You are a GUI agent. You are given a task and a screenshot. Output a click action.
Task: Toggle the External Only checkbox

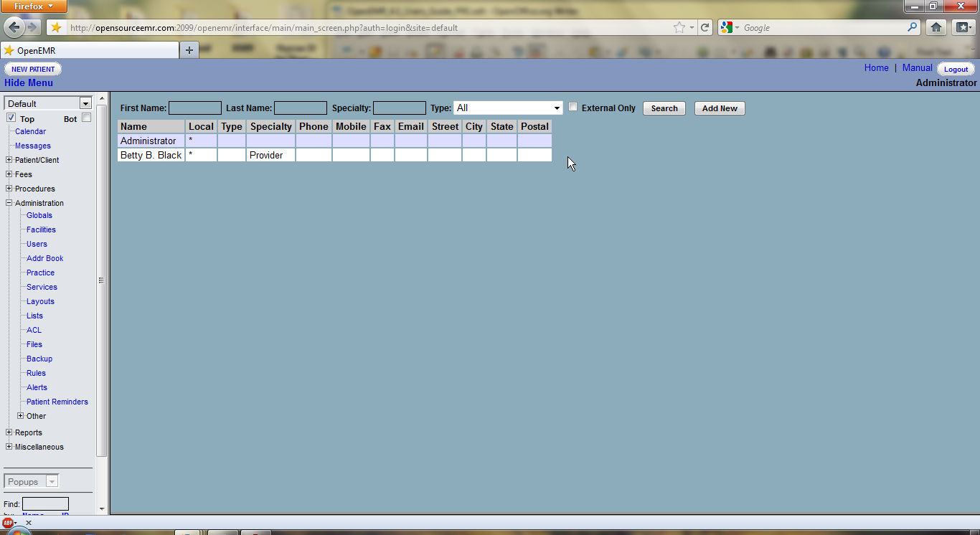click(573, 107)
